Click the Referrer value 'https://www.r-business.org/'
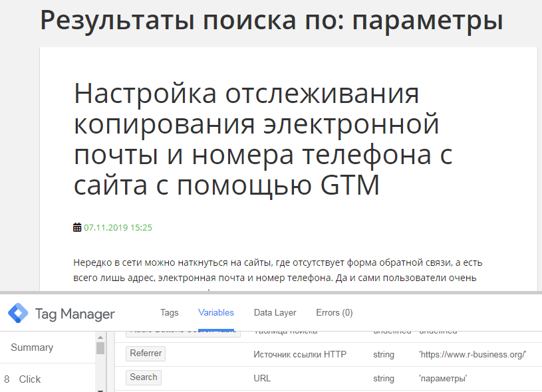Screen dimensions: 542x392 coord(472,354)
